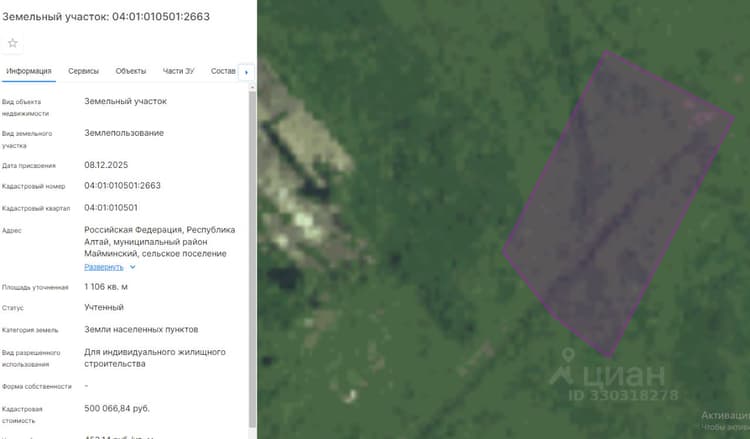Click the Земельный участок value in the first row

[125, 101]
